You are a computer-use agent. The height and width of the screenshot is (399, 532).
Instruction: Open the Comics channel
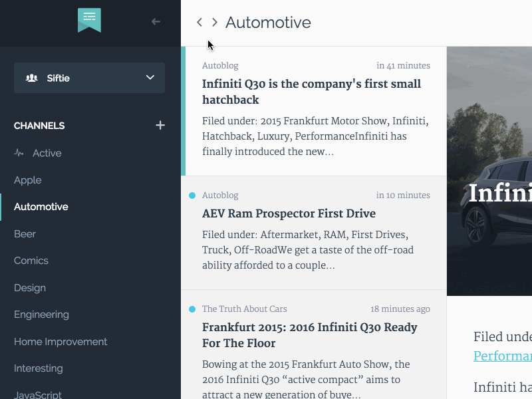click(31, 260)
